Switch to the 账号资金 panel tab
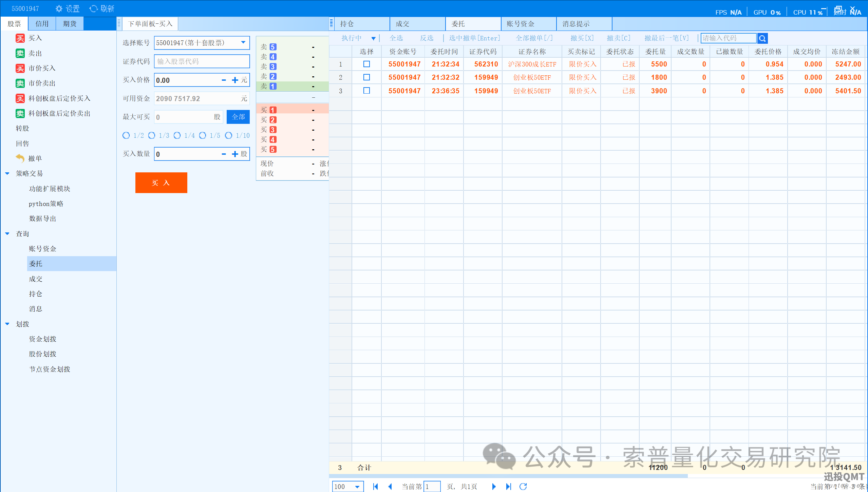868x492 pixels. click(528, 23)
